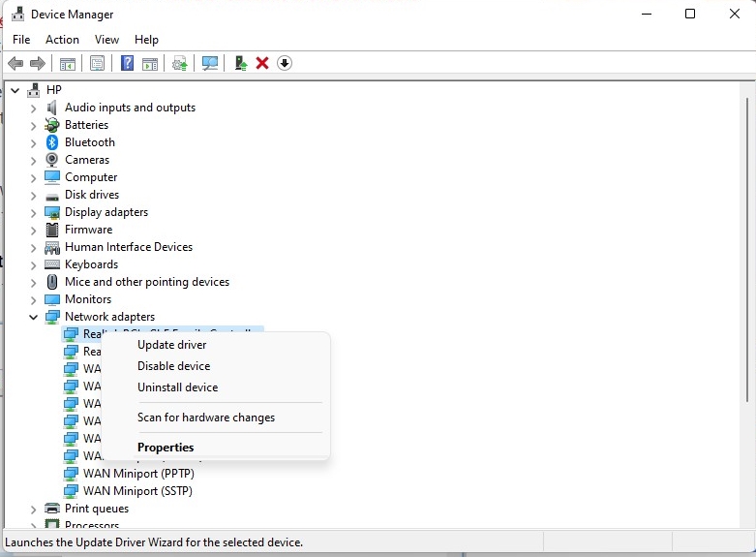The image size is (756, 557).
Task: Click the Disk drives icon
Action: [52, 195]
